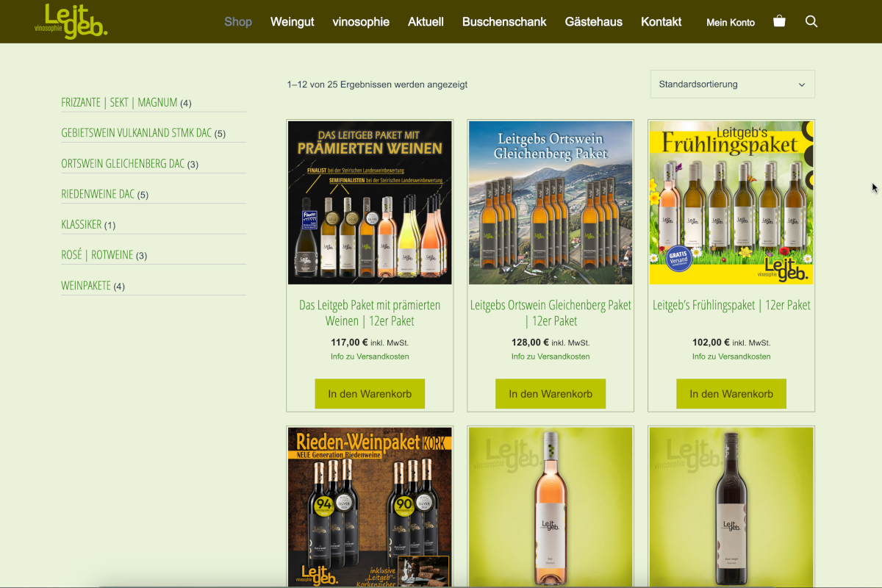Select category Frizzante | Sekt | Magnum
882x588 pixels.
point(119,103)
